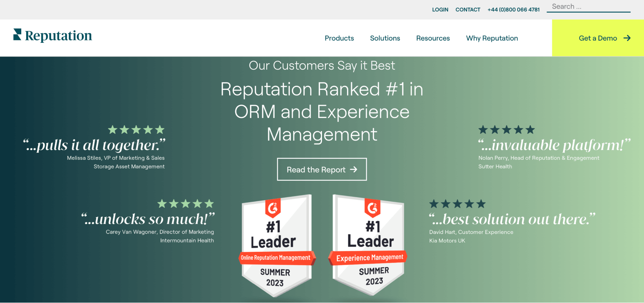Open the Resources menu

tap(433, 38)
